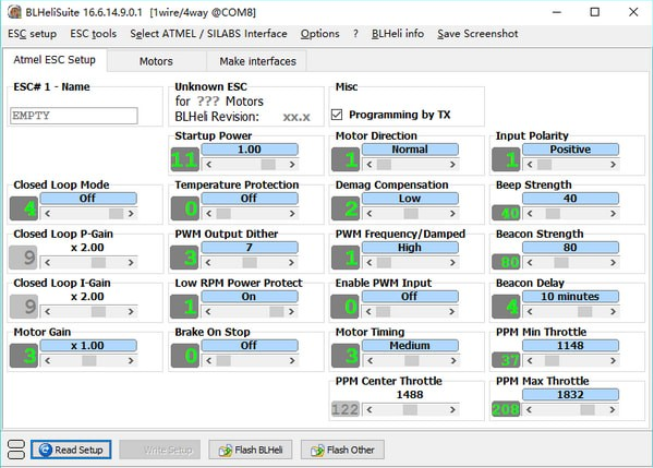653x468 pixels.
Task: Click the PPM Min Throttle slider track
Action: (x=571, y=361)
